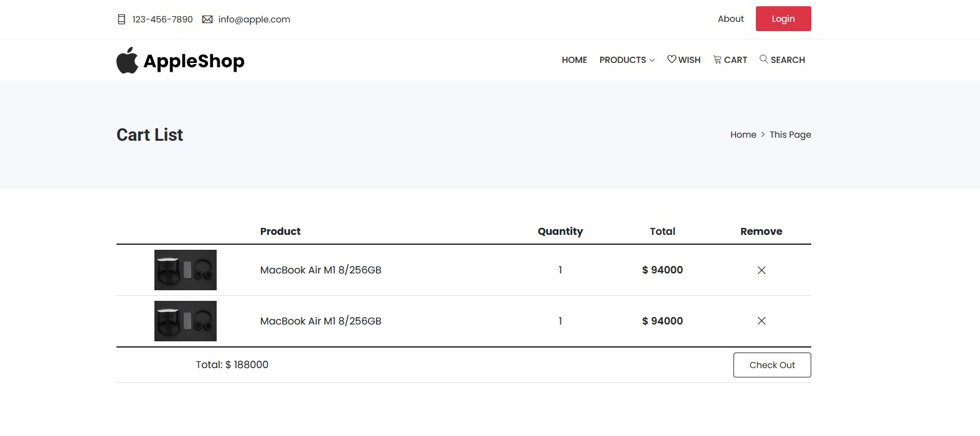The height and width of the screenshot is (436, 980).
Task: Click the second MacBook Air M1 product name
Action: 321,321
